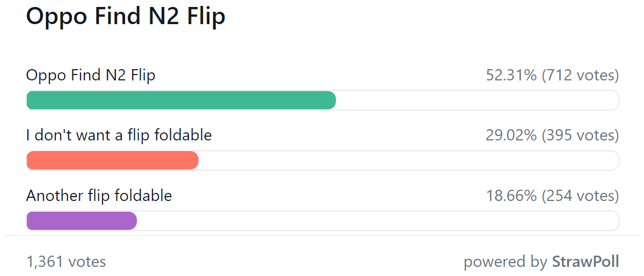
Task: Open the bold StrawPoll brand link
Action: pos(586,262)
